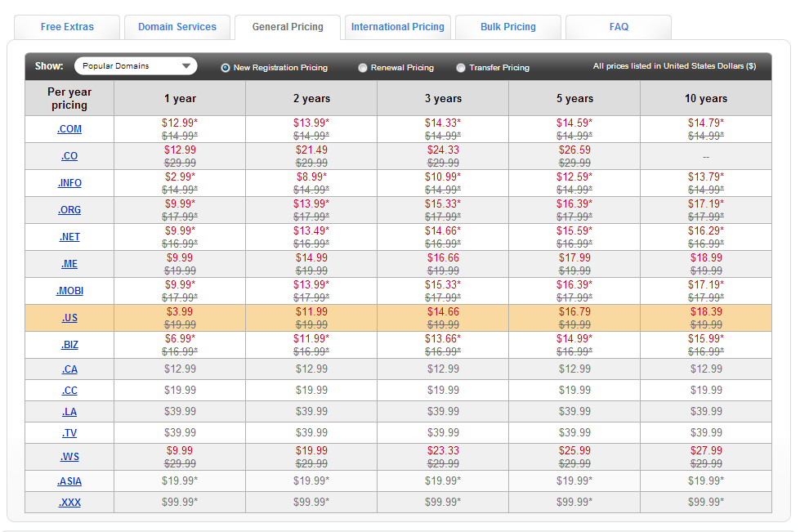Click the .COM domain link
809x532 pixels.
coord(69,129)
